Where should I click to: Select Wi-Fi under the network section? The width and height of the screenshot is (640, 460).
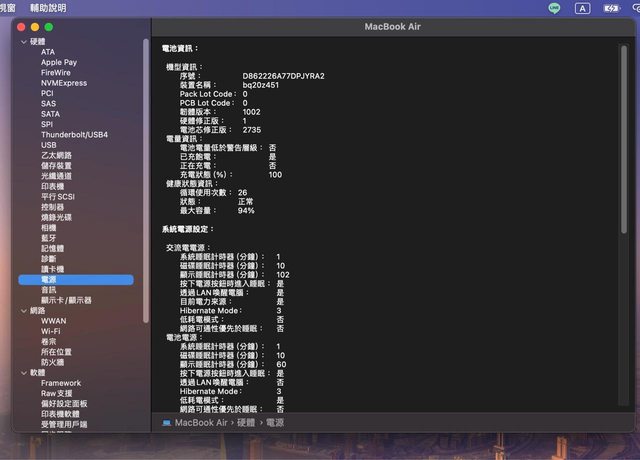coord(50,331)
